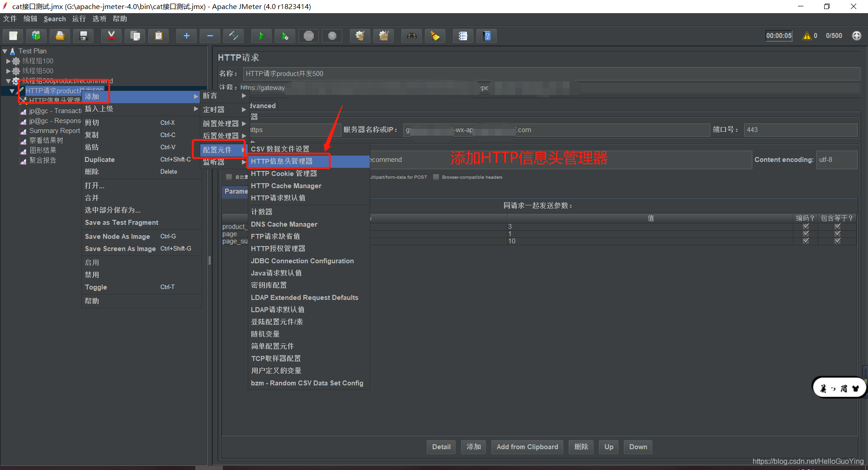Image resolution: width=868 pixels, height=470 pixels.
Task: Click the Detail button
Action: tap(441, 447)
